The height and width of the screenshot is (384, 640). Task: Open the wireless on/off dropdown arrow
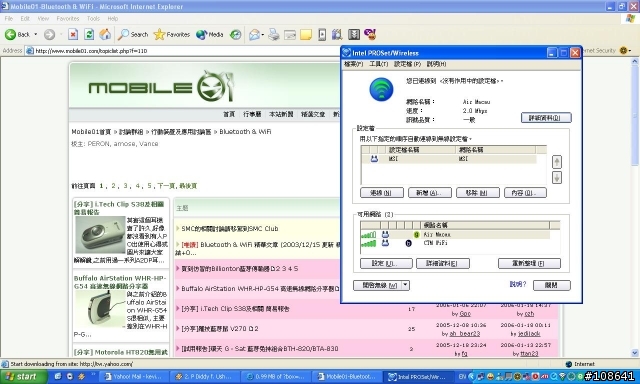(x=405, y=285)
